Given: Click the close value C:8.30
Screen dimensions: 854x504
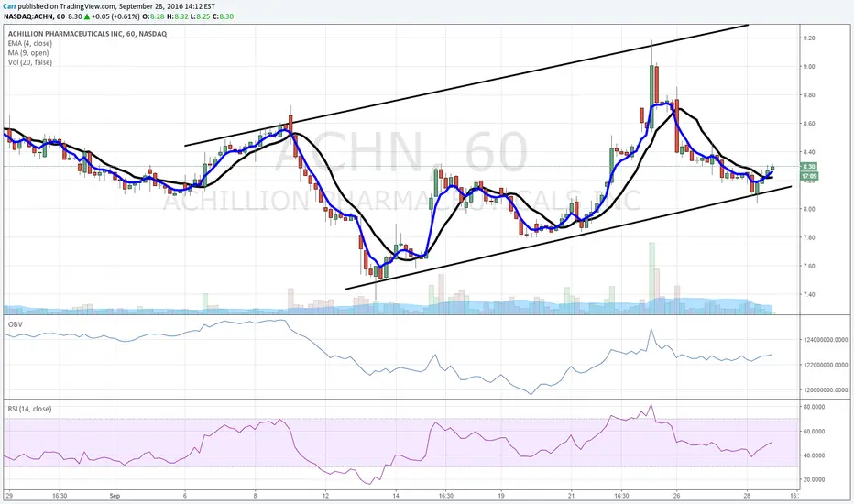Looking at the screenshot, I should (x=224, y=16).
